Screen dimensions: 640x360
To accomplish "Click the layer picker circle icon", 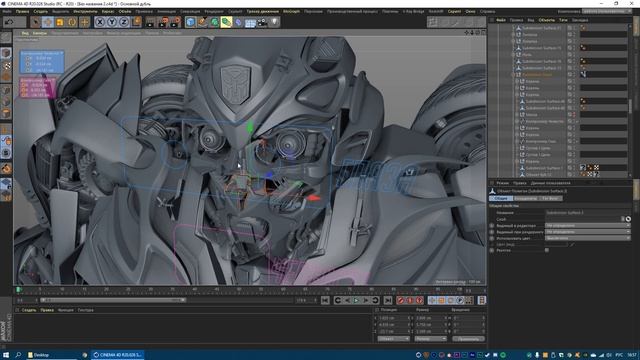I will pyautogui.click(x=628, y=219).
